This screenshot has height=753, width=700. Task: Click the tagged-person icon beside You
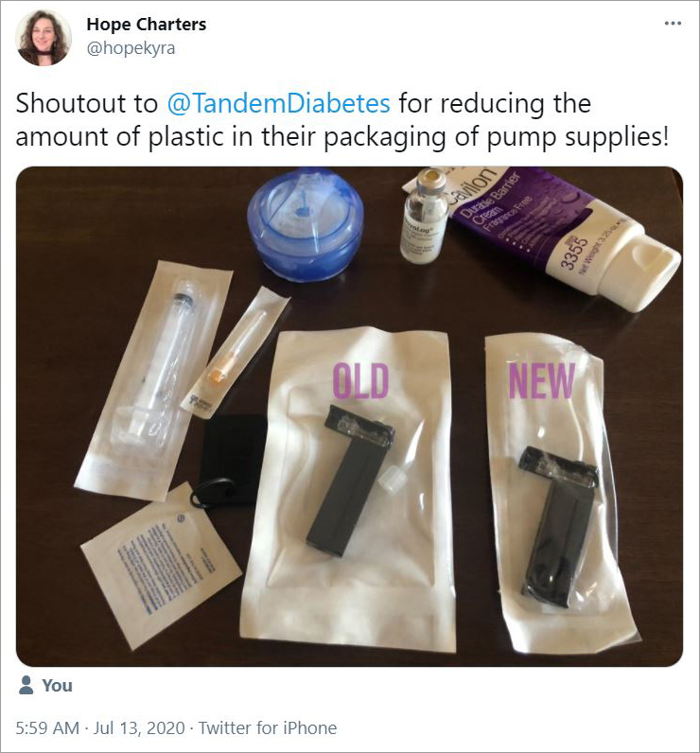26,685
